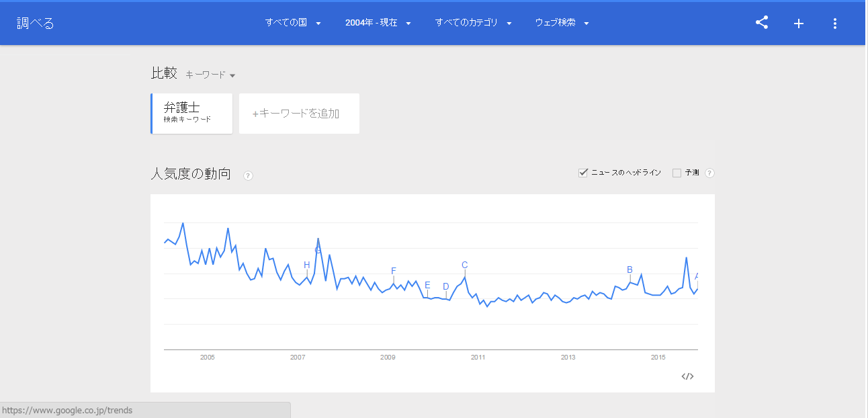Click news headline marker C on chart

[x=464, y=265]
